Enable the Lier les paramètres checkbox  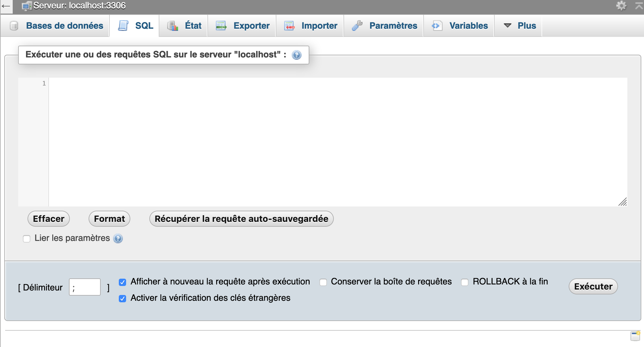tap(27, 239)
